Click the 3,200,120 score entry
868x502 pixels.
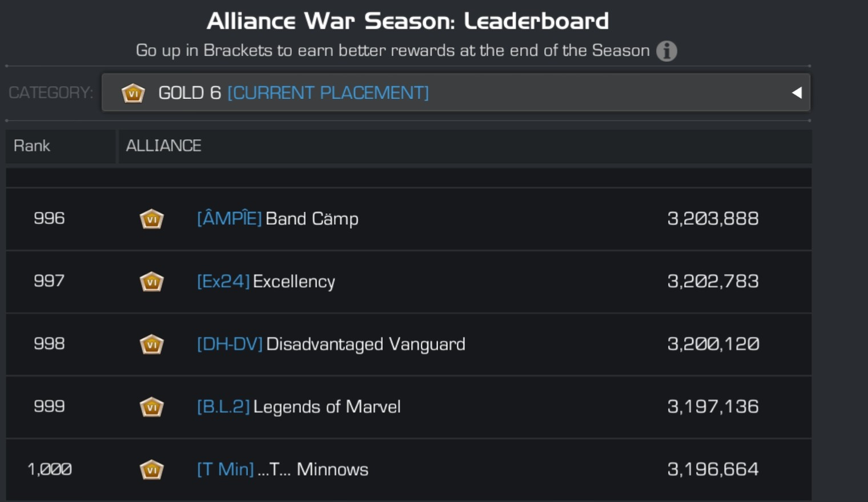713,344
